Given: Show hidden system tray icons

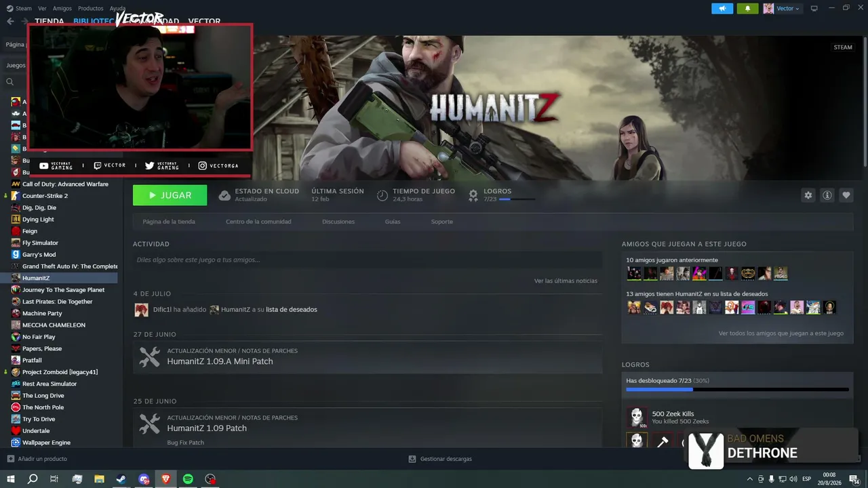Looking at the screenshot, I should [749, 479].
